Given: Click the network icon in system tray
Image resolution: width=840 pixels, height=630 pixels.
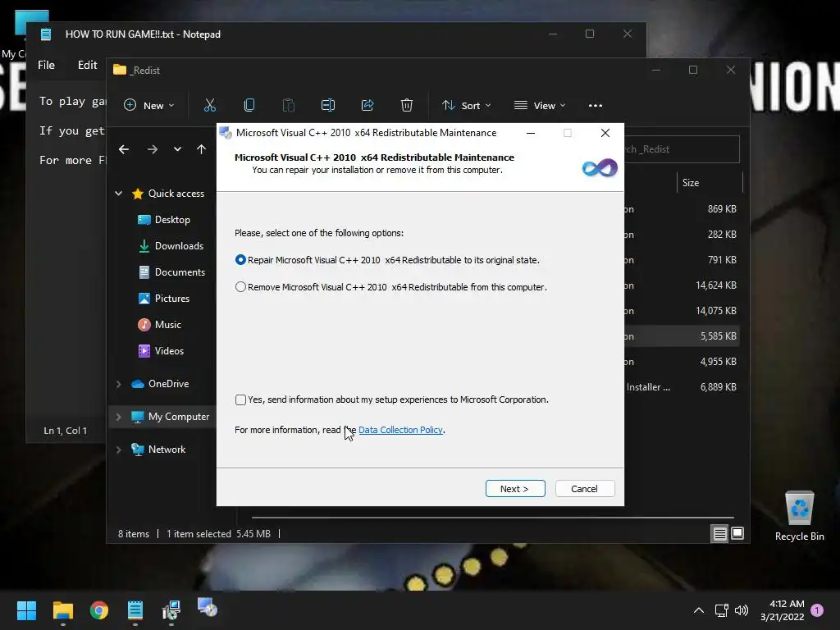Looking at the screenshot, I should [721, 610].
